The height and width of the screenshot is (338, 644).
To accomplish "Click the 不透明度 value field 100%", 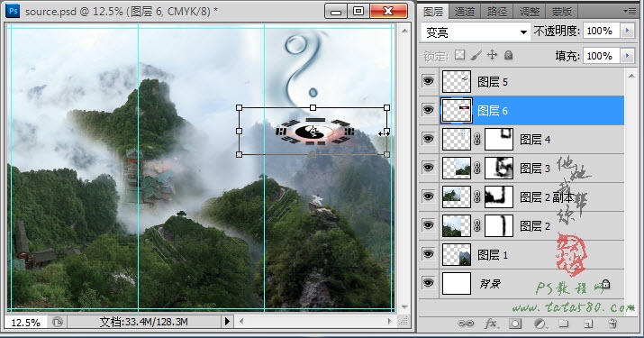I will click(x=602, y=31).
